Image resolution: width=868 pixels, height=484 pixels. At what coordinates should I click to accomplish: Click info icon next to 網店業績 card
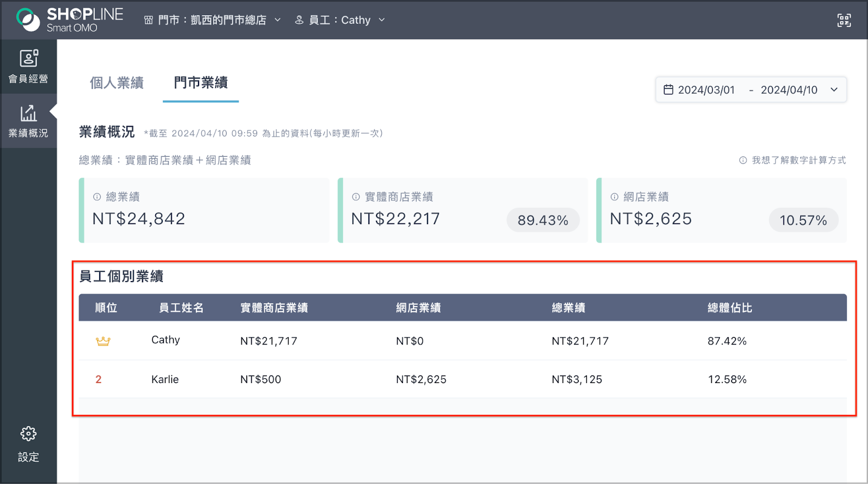tap(615, 197)
